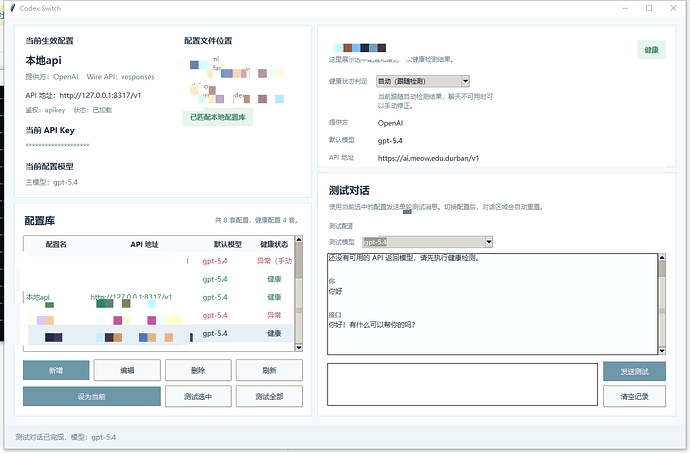
Task: Click into the test message input box
Action: (462, 384)
